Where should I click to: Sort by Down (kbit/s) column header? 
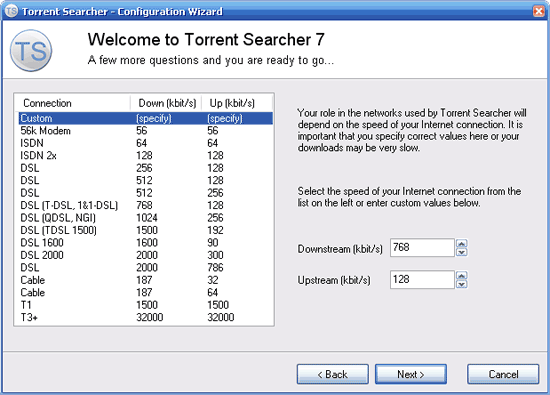(x=166, y=103)
